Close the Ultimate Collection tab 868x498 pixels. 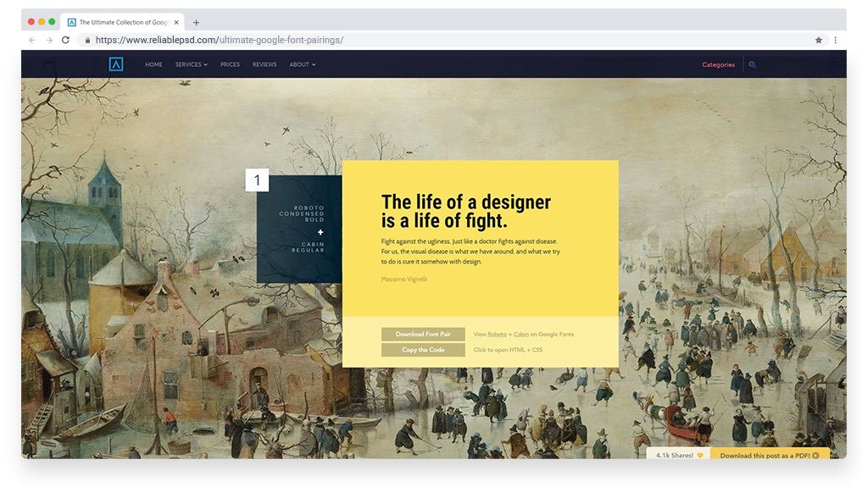(176, 23)
